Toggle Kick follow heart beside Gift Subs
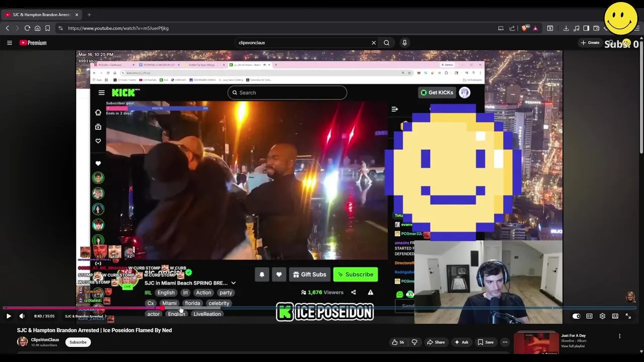Screen dimensions: 644x362 pyautogui.click(x=279, y=275)
